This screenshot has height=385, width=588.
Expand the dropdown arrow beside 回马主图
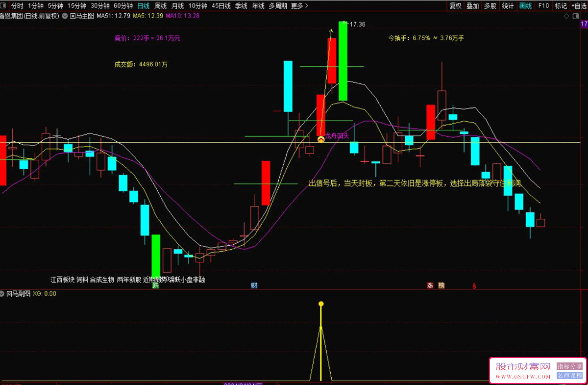pyautogui.click(x=65, y=16)
